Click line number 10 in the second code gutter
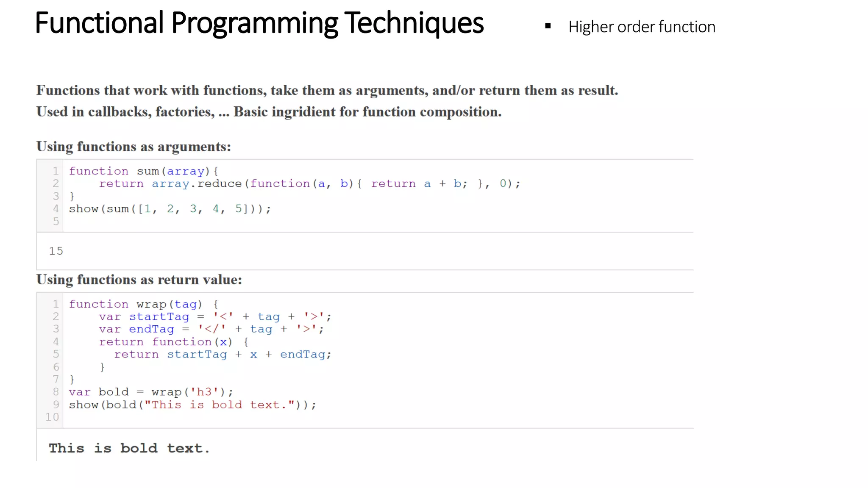This screenshot has width=868, height=488. coord(52,417)
